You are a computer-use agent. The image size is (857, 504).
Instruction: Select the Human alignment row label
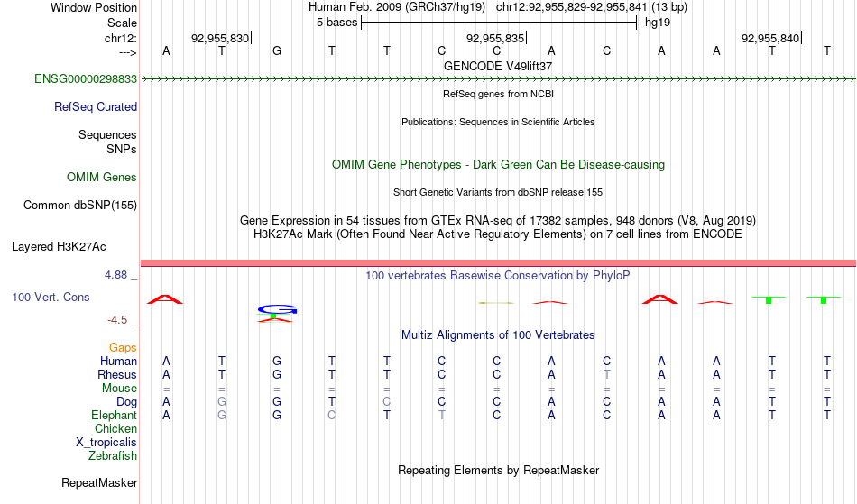point(118,362)
